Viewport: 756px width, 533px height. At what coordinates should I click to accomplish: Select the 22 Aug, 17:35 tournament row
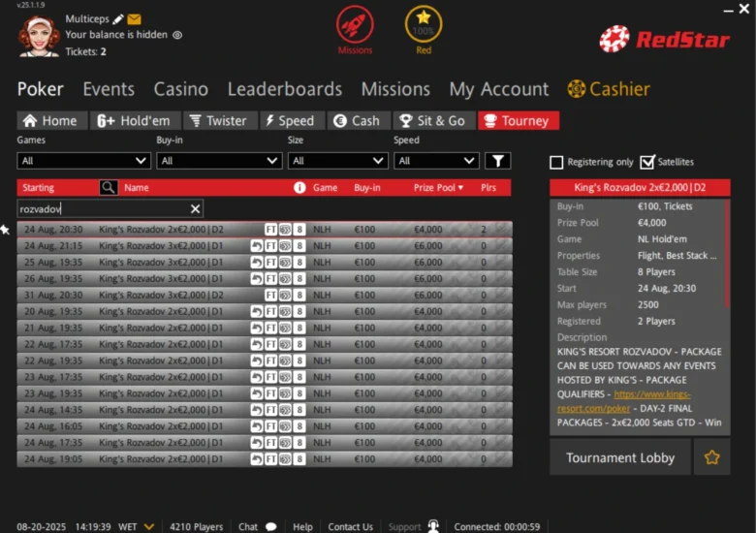pyautogui.click(x=265, y=344)
